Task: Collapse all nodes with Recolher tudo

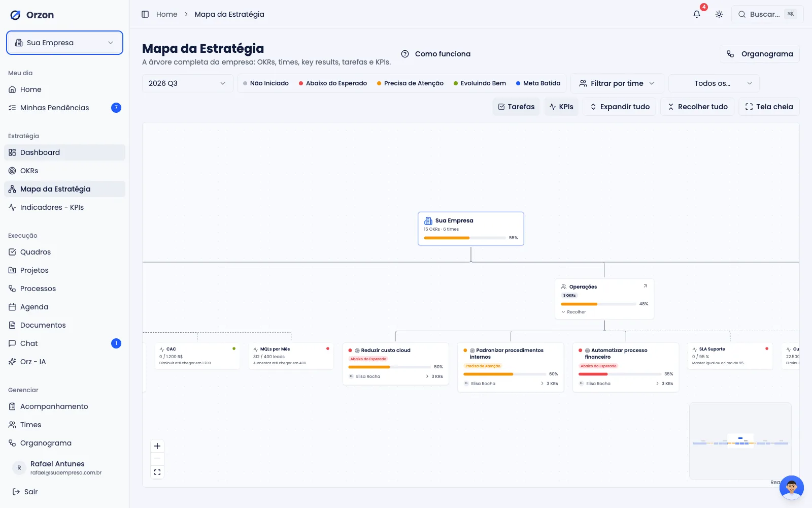Action: point(697,107)
